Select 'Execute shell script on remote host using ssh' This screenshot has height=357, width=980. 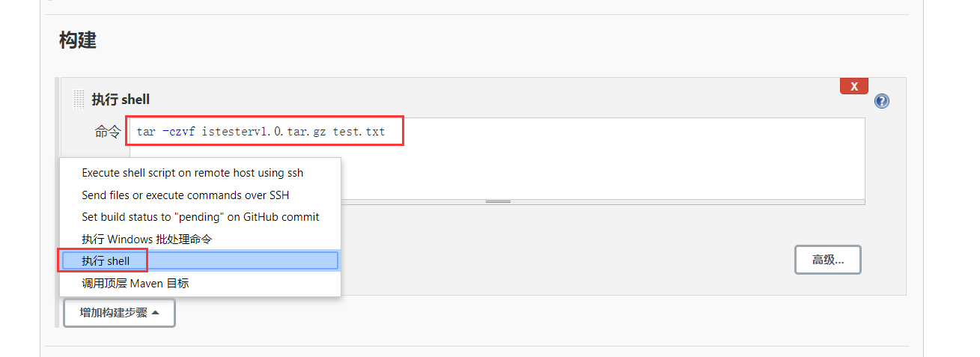point(192,173)
